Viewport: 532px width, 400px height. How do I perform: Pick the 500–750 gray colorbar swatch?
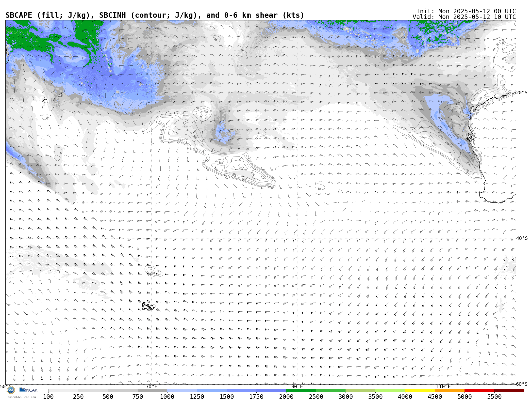click(123, 391)
